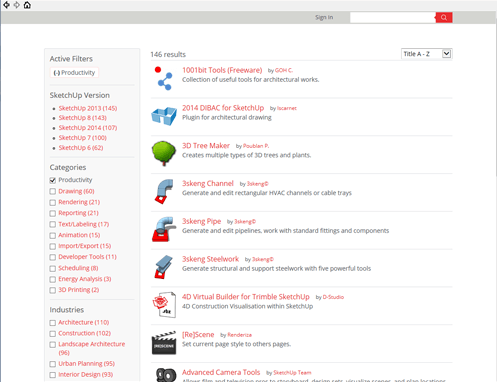View author D-Studio profile

(x=333, y=297)
